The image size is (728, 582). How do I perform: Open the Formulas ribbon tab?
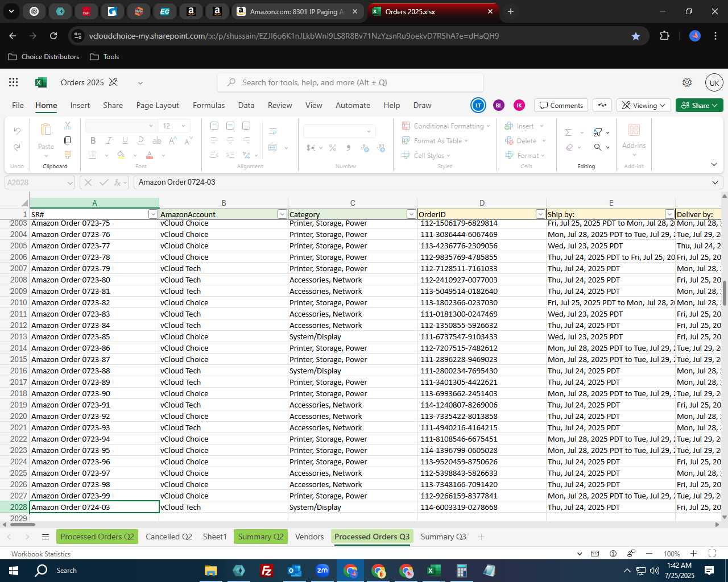point(209,105)
